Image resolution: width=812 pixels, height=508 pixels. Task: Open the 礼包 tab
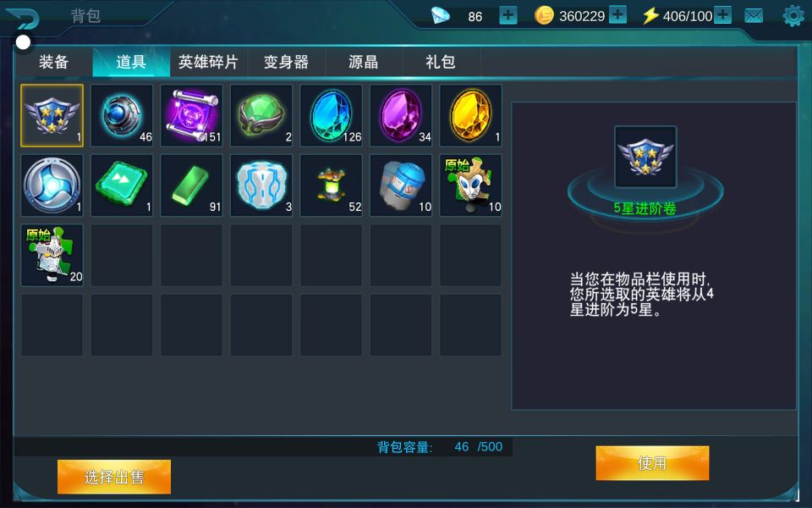pyautogui.click(x=441, y=62)
